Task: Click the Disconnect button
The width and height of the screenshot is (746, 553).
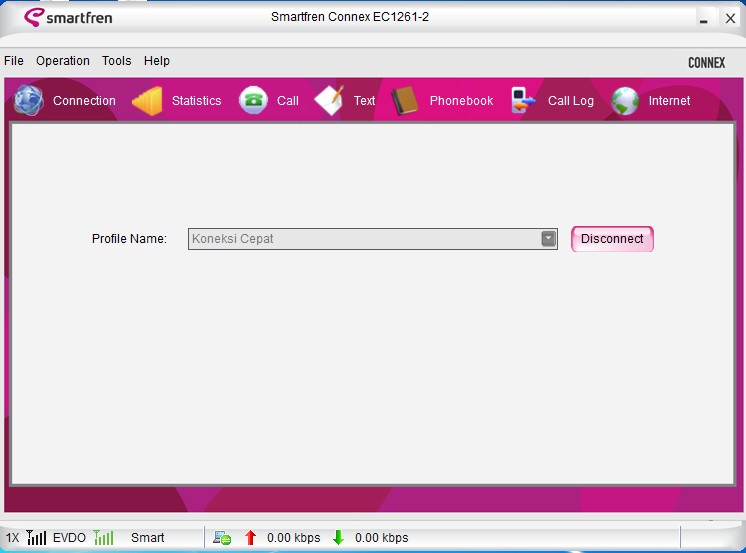Action: (612, 239)
